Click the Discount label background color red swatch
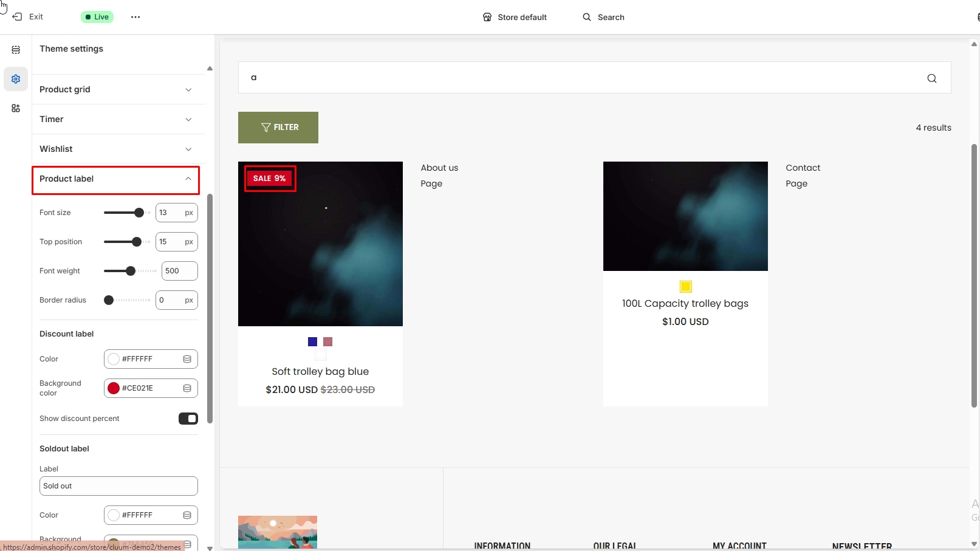This screenshot has height=551, width=980. click(114, 388)
